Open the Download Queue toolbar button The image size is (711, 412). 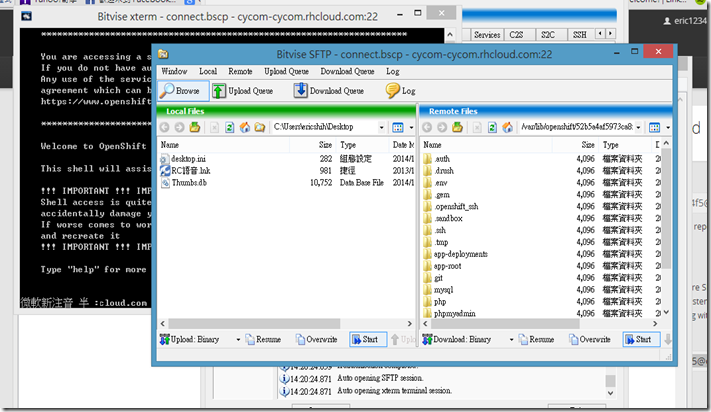point(329,91)
